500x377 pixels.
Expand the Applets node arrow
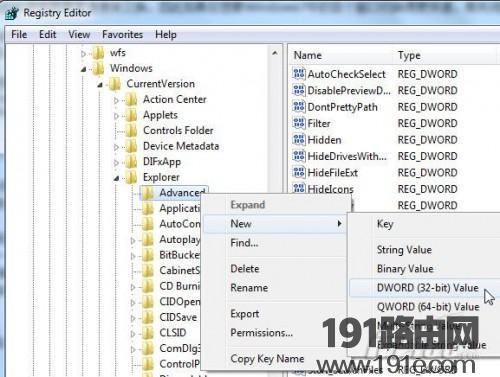point(116,116)
